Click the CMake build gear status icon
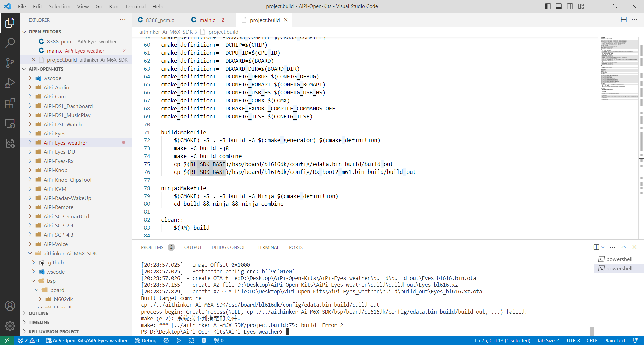 click(x=166, y=340)
